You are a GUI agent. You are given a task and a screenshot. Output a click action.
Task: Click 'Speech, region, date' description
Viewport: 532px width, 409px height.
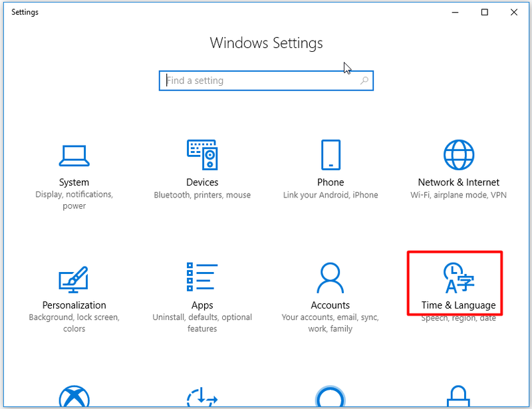click(458, 319)
